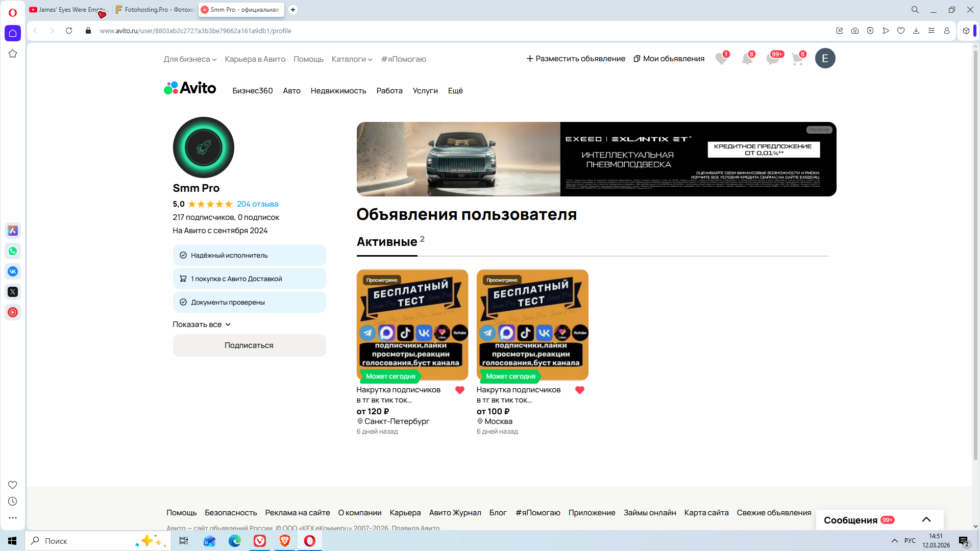Select the Недвижимость category menu item
This screenshot has height=551, width=980.
click(x=338, y=91)
